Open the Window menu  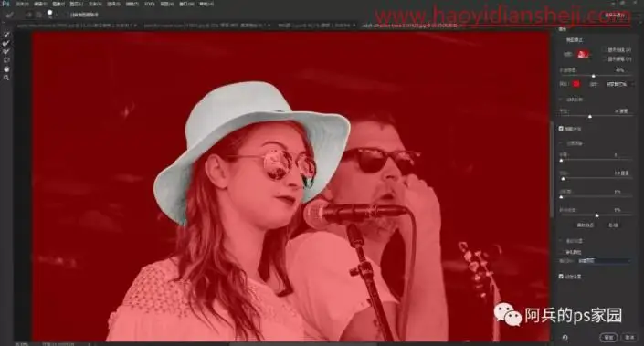186,4
